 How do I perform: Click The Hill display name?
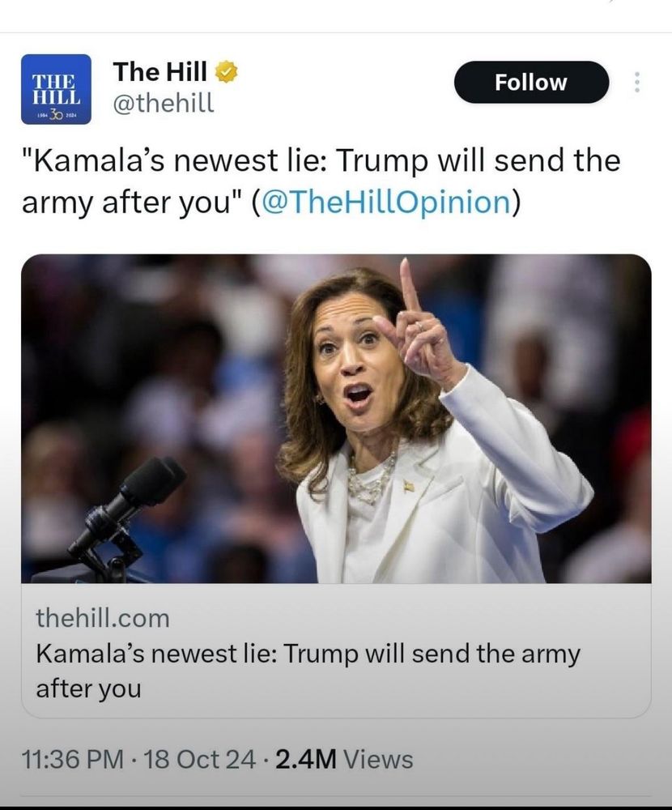point(158,71)
